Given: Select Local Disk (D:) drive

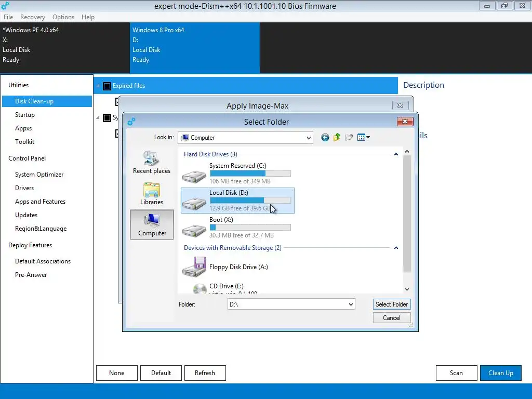Looking at the screenshot, I should coord(237,201).
